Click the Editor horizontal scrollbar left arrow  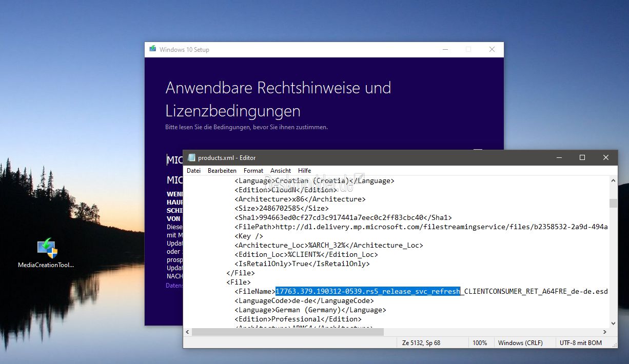188,332
